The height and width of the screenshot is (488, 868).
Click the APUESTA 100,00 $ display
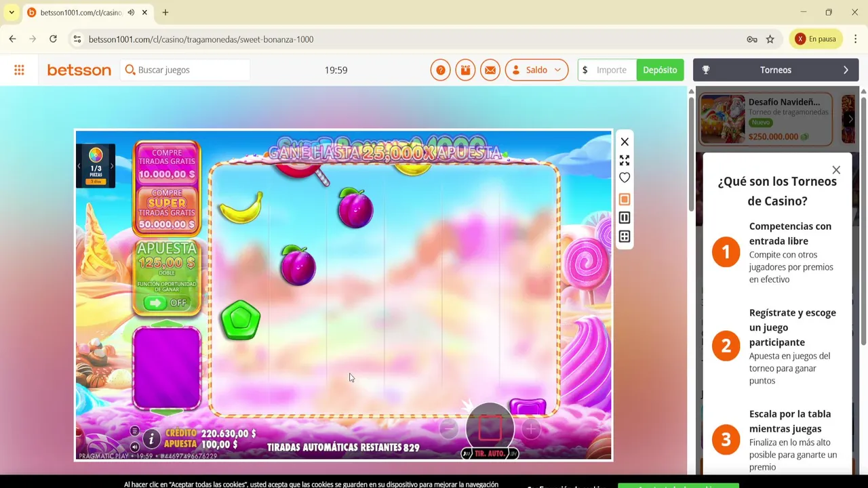click(201, 445)
